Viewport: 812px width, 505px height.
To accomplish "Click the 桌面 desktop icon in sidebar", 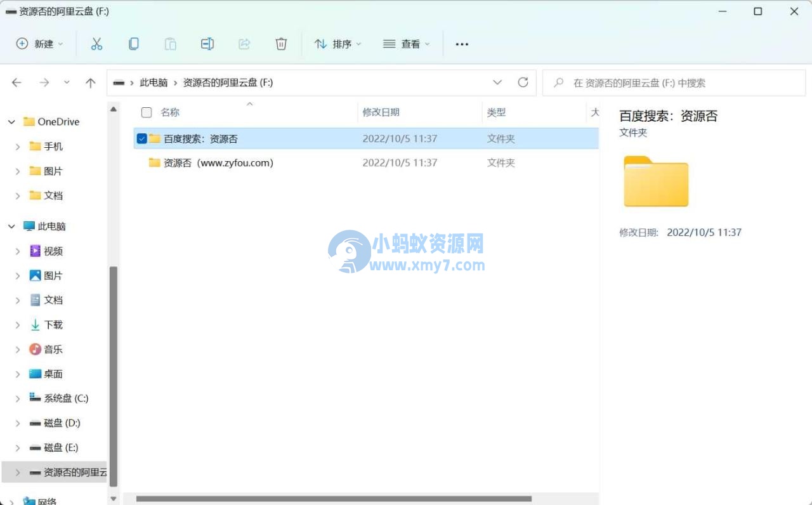I will point(35,374).
